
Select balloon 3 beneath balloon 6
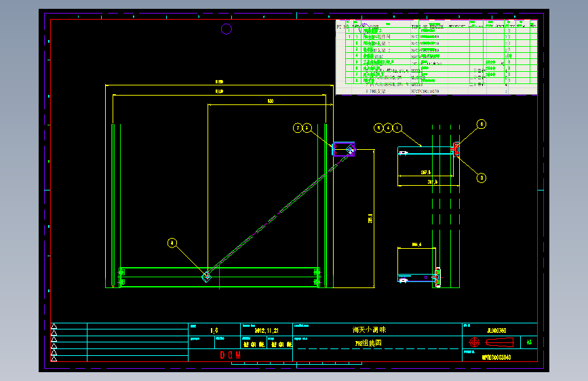(x=482, y=178)
